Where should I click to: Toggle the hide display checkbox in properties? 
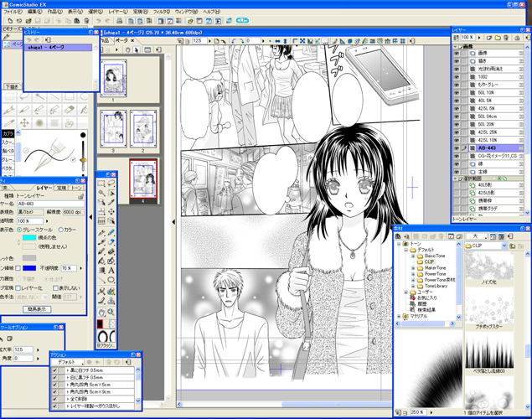point(55,288)
